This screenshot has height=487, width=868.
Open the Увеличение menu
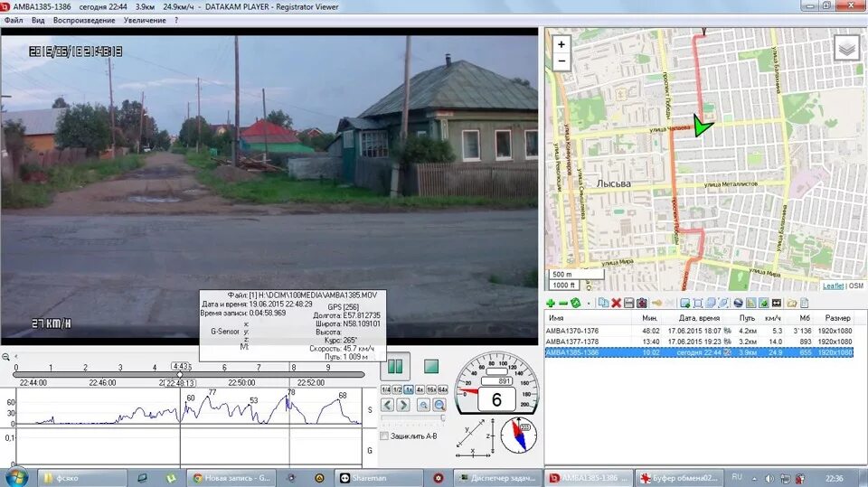pyautogui.click(x=145, y=20)
